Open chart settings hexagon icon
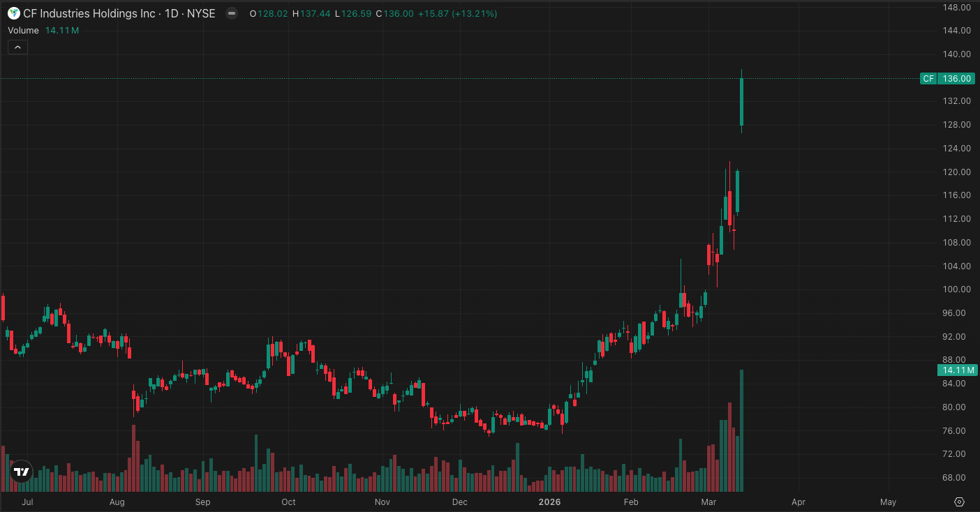980x512 pixels. pyautogui.click(x=959, y=502)
